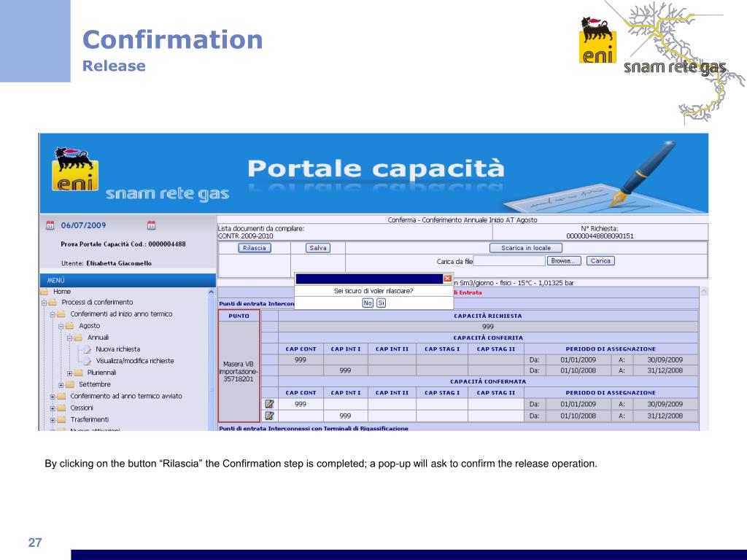Click the CAPACITÀ CONFERITA header

coord(488,338)
